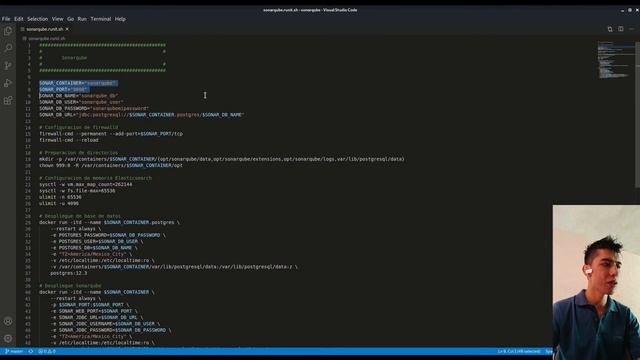Click the open changes icon in editor toolbar

click(x=610, y=29)
